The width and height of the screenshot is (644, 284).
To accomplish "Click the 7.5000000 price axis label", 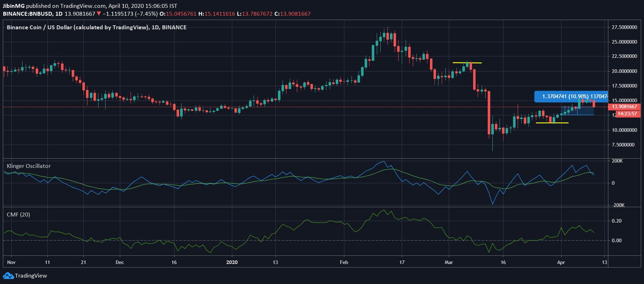I will coord(623,145).
